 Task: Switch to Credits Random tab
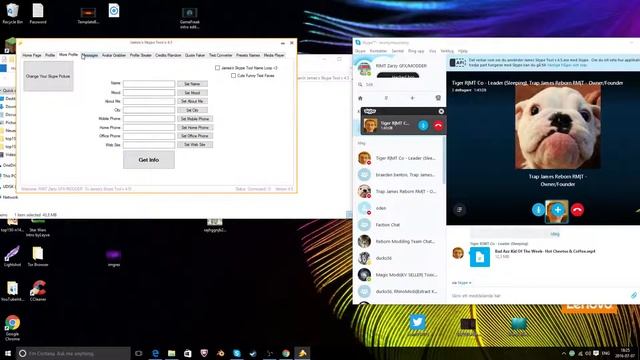point(168,55)
